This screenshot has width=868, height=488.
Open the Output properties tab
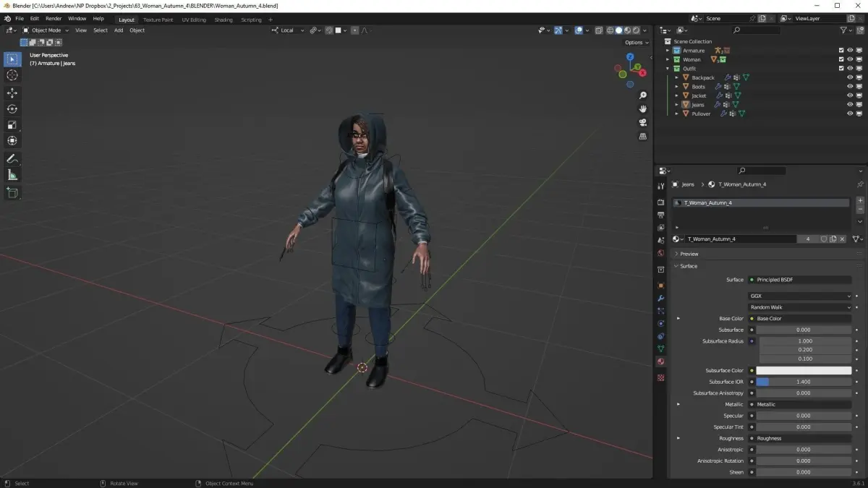coord(660,215)
